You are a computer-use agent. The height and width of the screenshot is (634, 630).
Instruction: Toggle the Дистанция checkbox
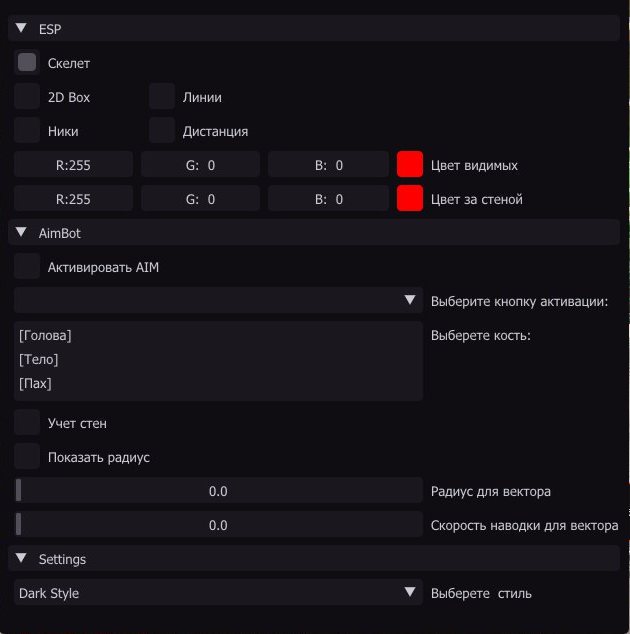(162, 131)
